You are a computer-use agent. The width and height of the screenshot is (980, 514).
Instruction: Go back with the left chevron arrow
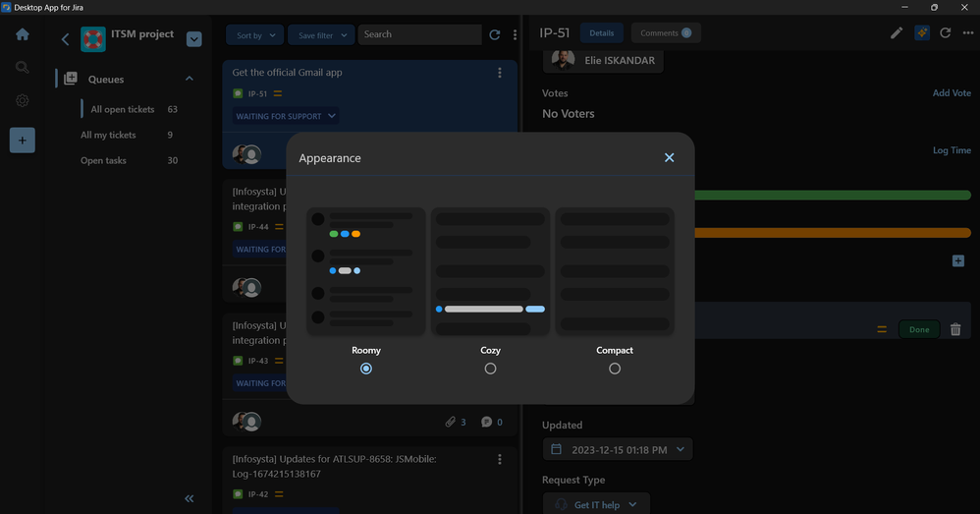coord(65,39)
